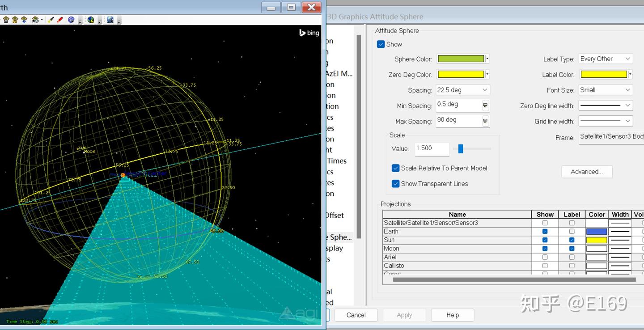Click the Scale Value input field

(x=432, y=148)
